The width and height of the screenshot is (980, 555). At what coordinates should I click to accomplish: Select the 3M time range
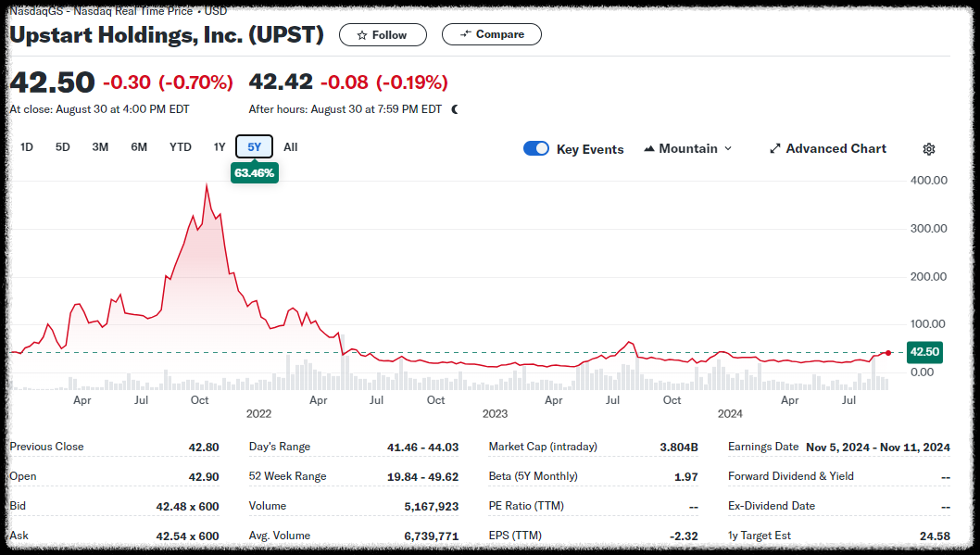click(100, 147)
